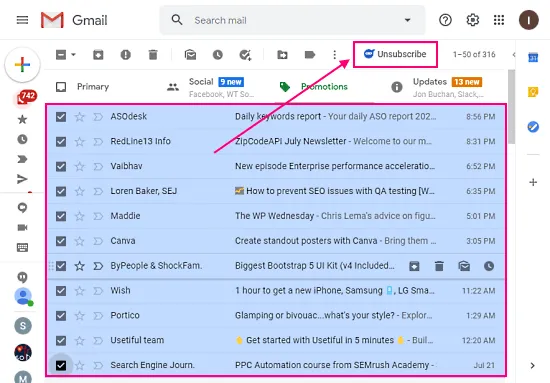This screenshot has width=550, height=383.
Task: Uncheck the Wish email checkbox
Action: click(61, 291)
